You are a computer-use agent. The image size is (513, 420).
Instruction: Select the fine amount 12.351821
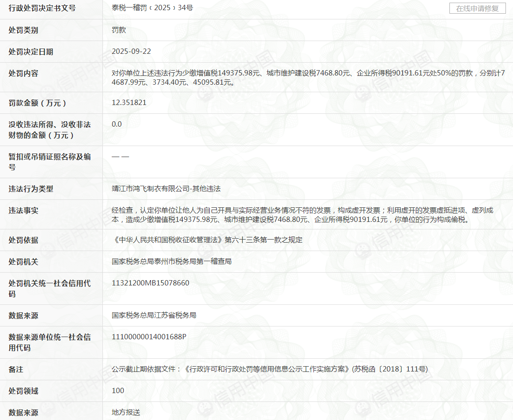tap(129, 103)
